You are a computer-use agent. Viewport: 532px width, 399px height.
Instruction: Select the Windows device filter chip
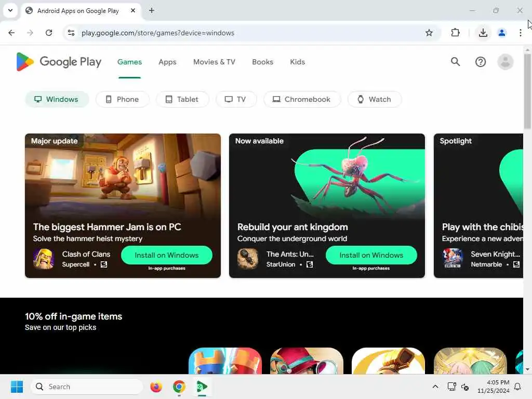pos(57,99)
